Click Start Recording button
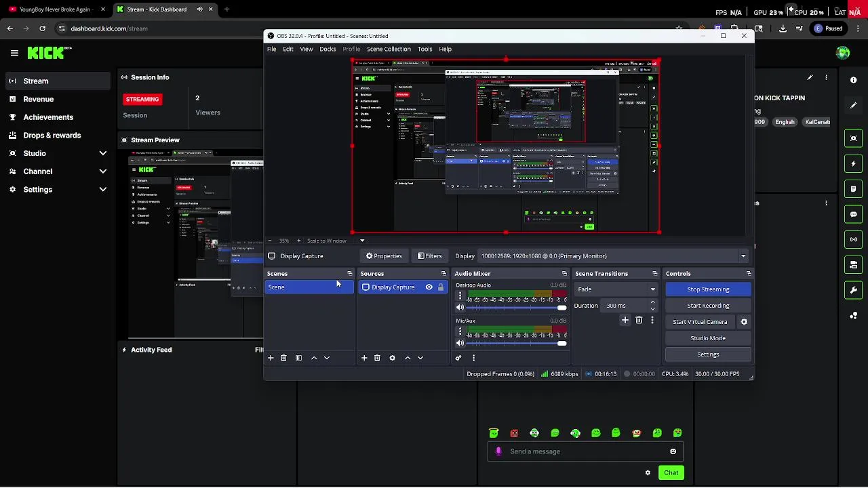This screenshot has width=868, height=488. 708,306
